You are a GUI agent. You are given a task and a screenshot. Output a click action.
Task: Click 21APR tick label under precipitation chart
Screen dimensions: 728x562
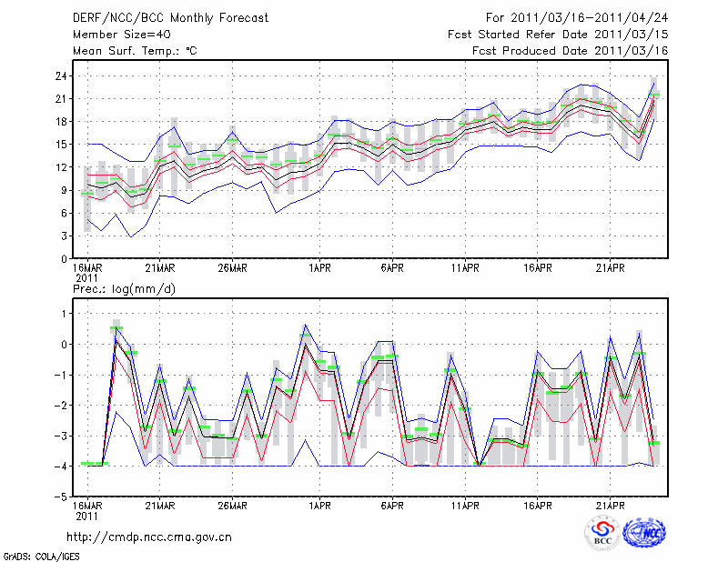(x=611, y=506)
